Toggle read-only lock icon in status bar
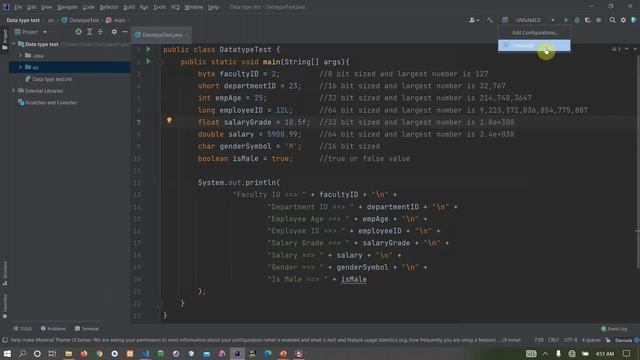The width and height of the screenshot is (640, 360). pos(608,340)
